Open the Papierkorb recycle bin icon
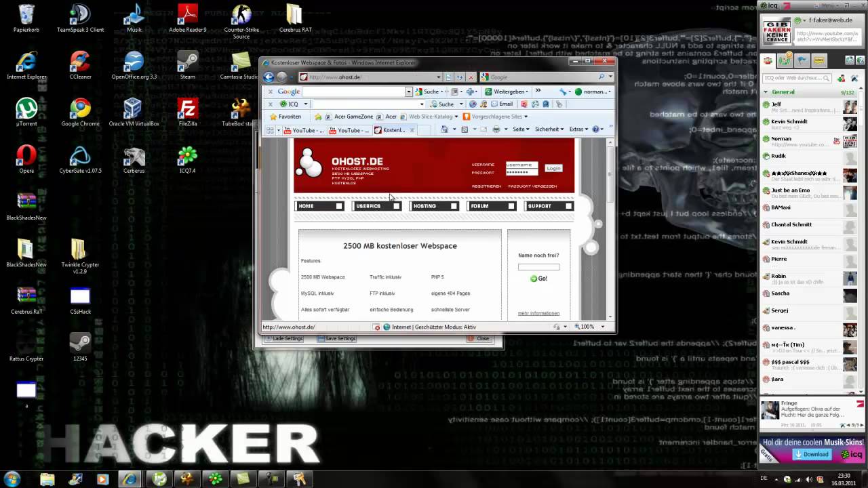The height and width of the screenshot is (488, 868). [26, 19]
